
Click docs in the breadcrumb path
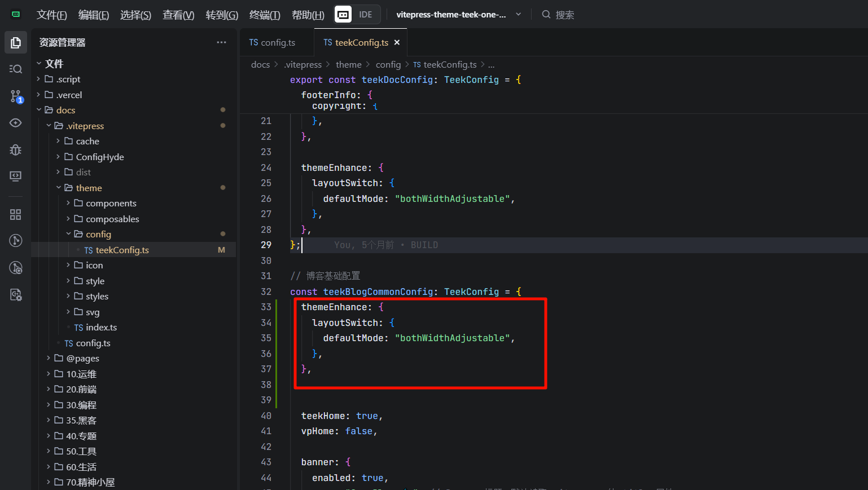click(260, 65)
